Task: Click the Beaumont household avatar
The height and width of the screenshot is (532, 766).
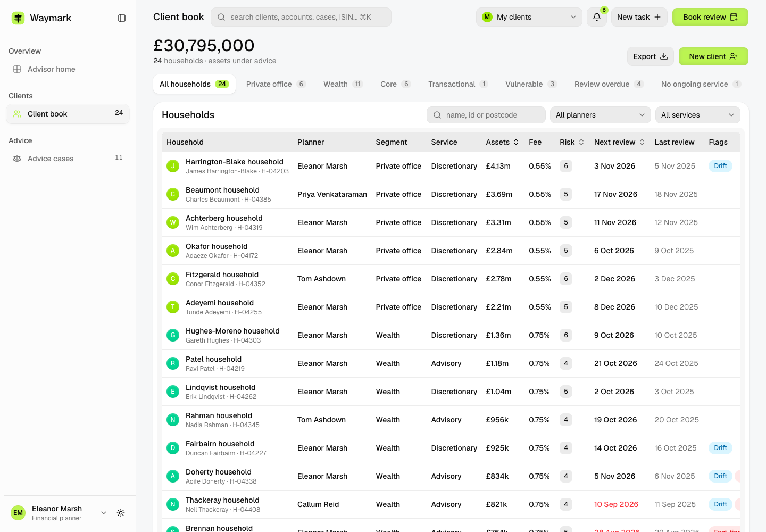Action: 173,194
